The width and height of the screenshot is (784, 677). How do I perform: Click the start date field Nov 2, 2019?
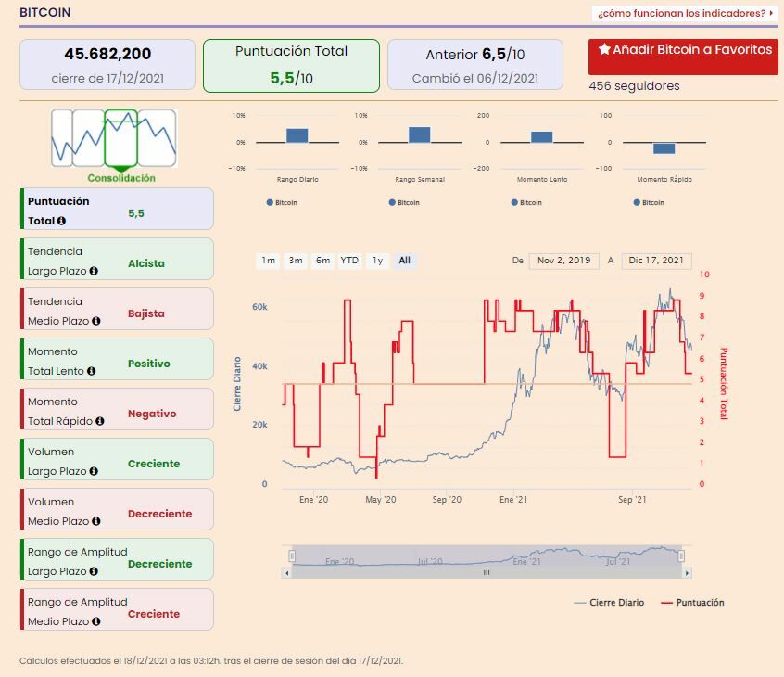point(563,261)
